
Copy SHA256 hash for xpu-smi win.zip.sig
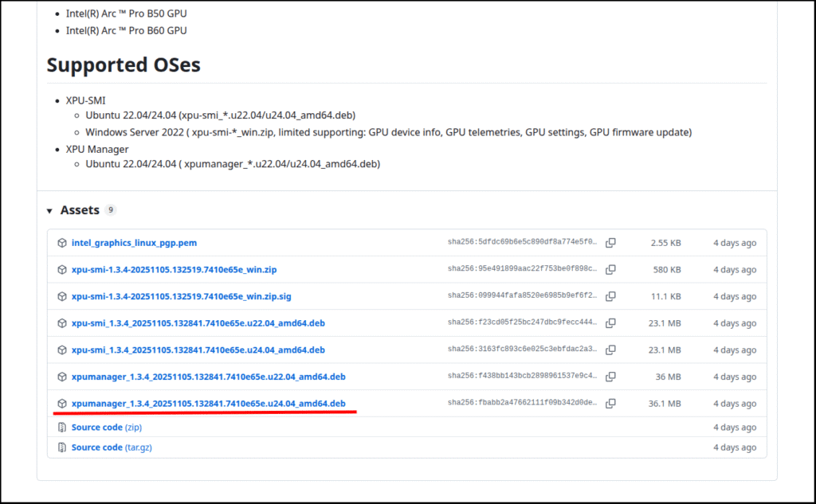(x=610, y=296)
